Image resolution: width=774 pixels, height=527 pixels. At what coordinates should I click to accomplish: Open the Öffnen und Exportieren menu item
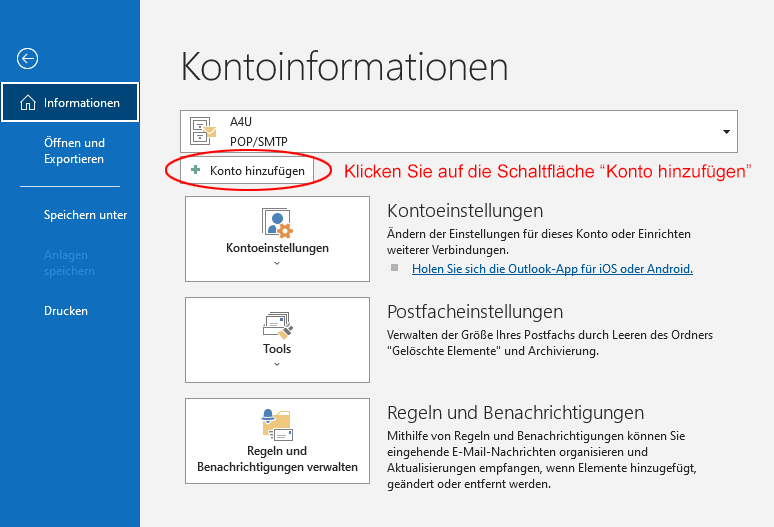74,151
